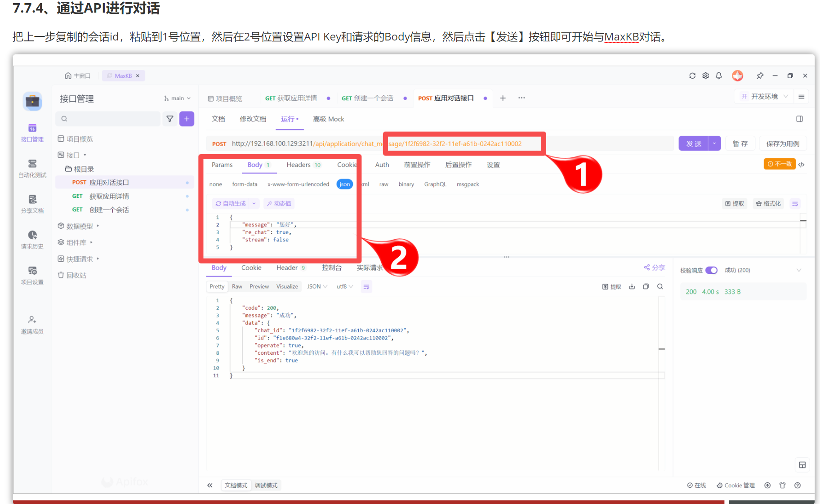
Task: Click the interface search input field
Action: point(110,119)
